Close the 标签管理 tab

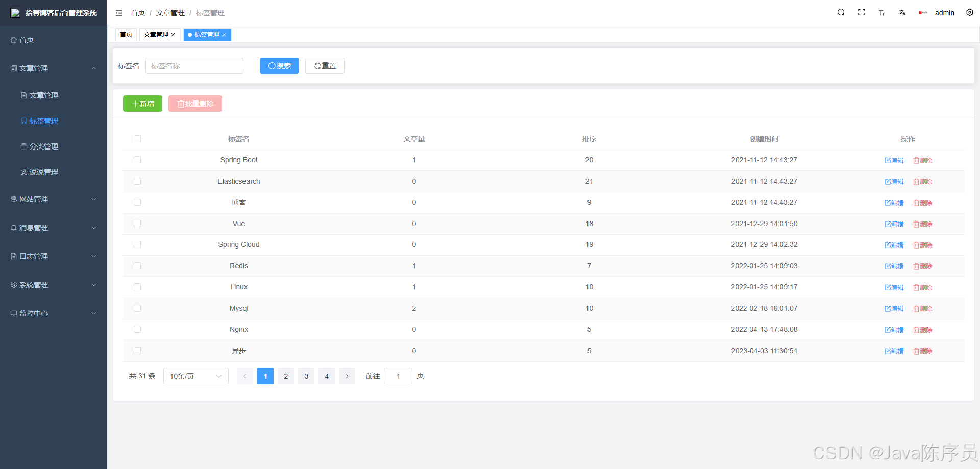[x=224, y=35]
